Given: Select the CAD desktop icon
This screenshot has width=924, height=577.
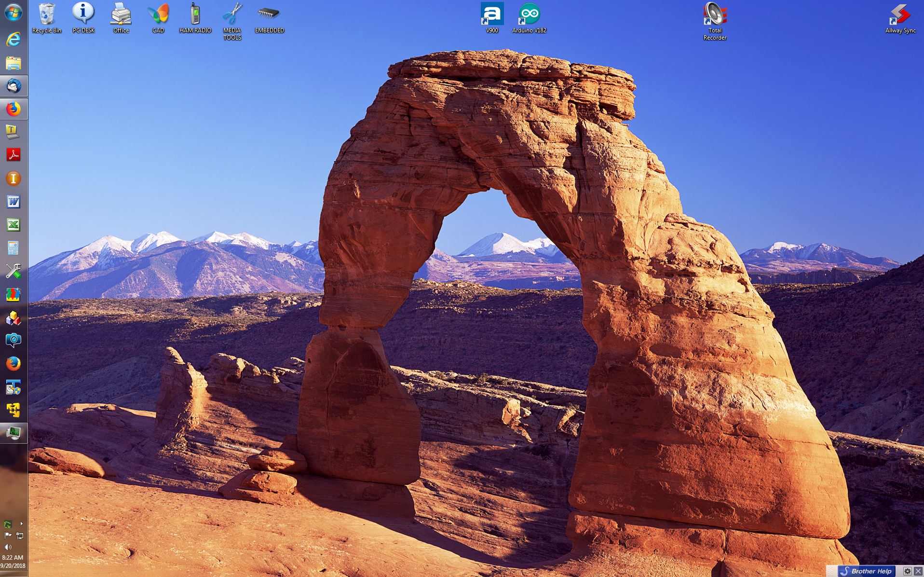Looking at the screenshot, I should pyautogui.click(x=158, y=18).
